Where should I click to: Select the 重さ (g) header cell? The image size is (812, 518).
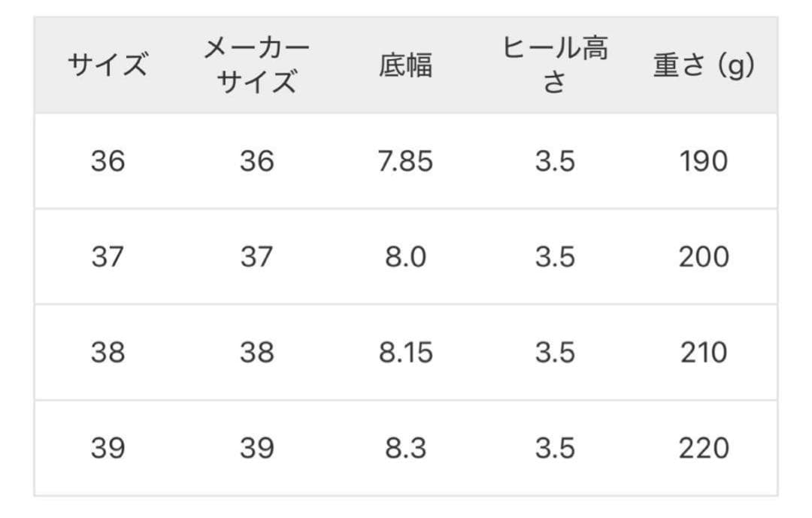point(704,65)
